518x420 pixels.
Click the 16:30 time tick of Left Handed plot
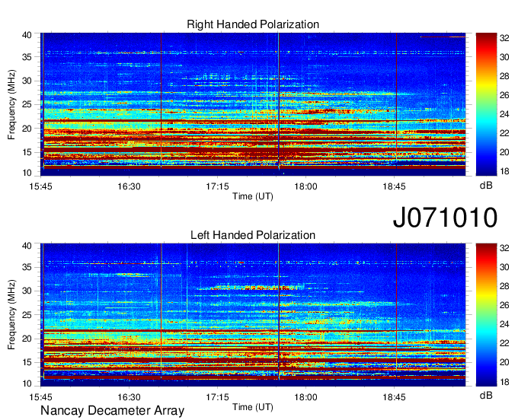[x=129, y=397]
